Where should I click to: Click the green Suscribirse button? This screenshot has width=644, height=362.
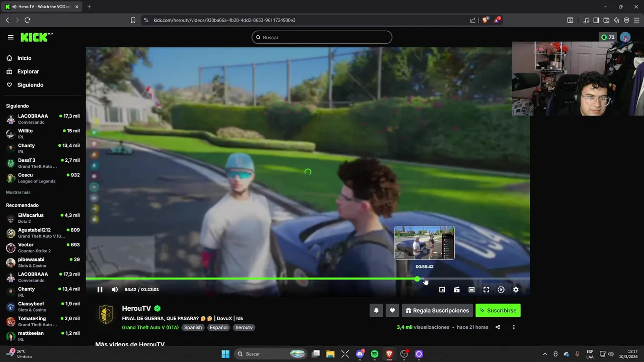tap(498, 311)
